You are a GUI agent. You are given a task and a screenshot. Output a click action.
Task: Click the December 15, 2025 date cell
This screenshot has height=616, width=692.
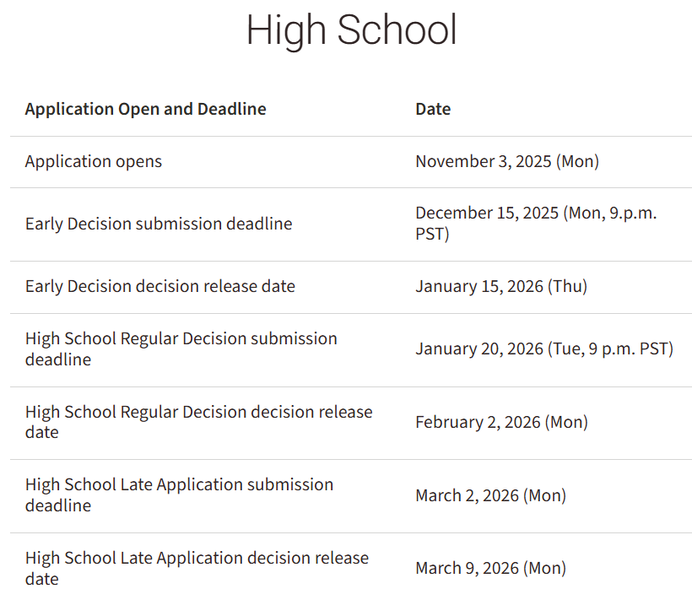(536, 213)
